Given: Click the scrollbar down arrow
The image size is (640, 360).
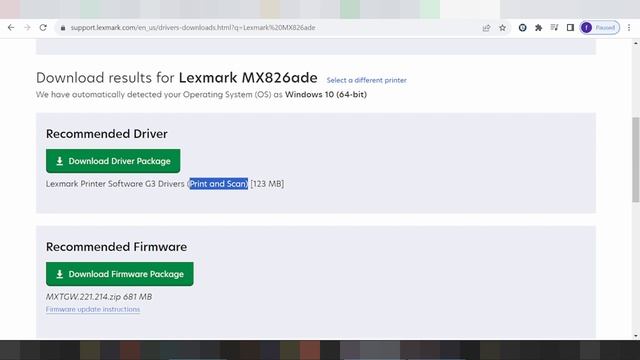Looking at the screenshot, I should (636, 336).
